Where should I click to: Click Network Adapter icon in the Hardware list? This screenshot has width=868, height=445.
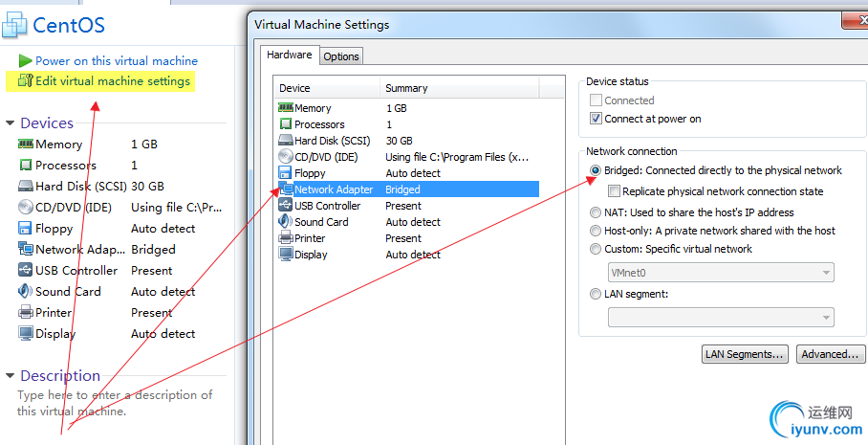tap(286, 189)
